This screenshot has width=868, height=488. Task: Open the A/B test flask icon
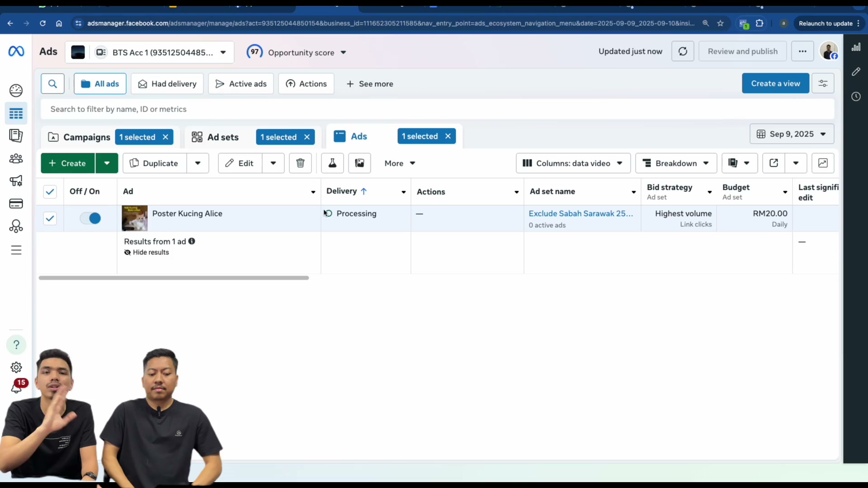pyautogui.click(x=332, y=163)
